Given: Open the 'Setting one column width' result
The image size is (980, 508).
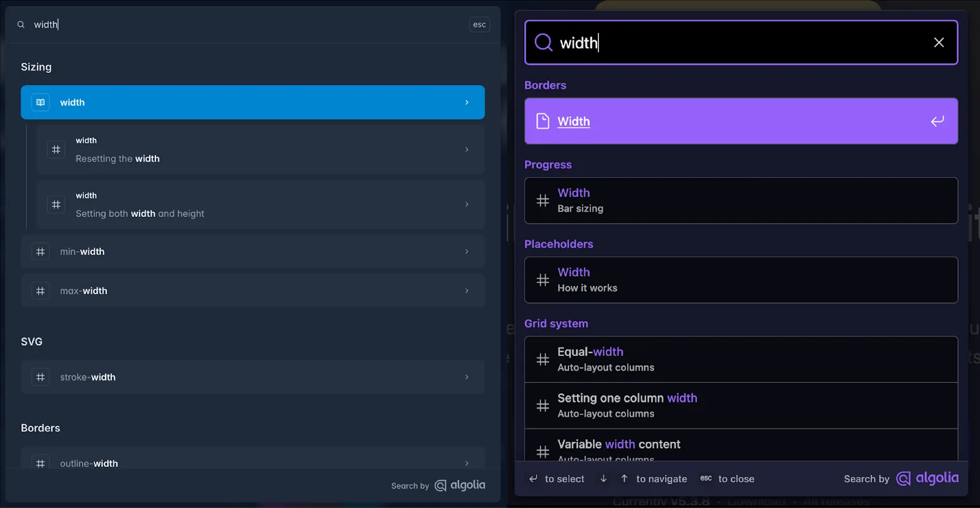Looking at the screenshot, I should click(741, 406).
